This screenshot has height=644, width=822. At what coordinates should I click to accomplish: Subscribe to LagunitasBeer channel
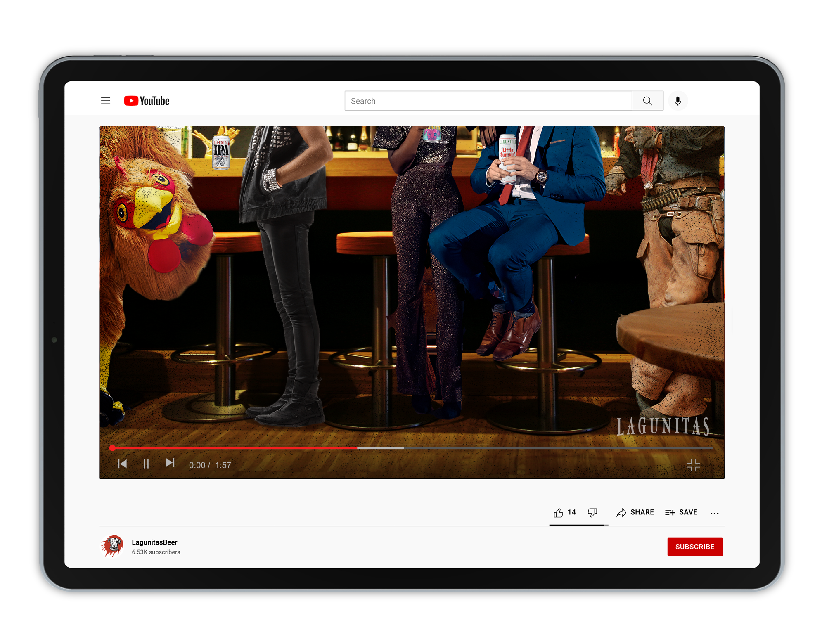[694, 547]
